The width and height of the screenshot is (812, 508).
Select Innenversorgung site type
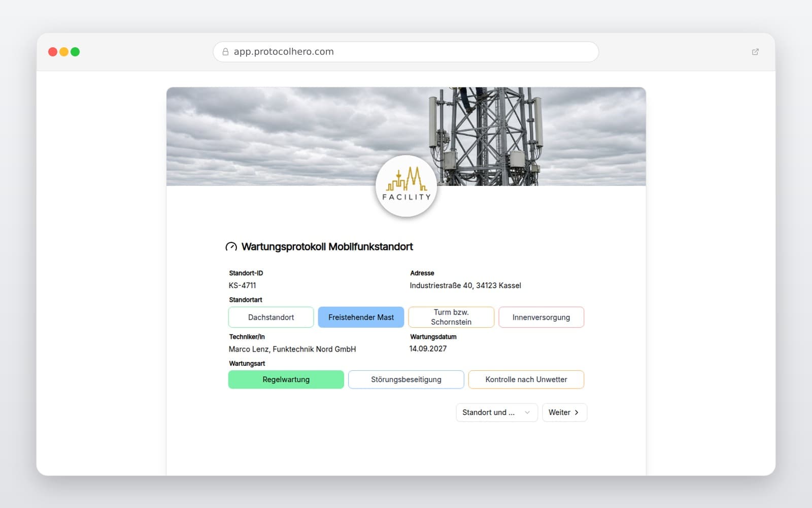tap(541, 317)
